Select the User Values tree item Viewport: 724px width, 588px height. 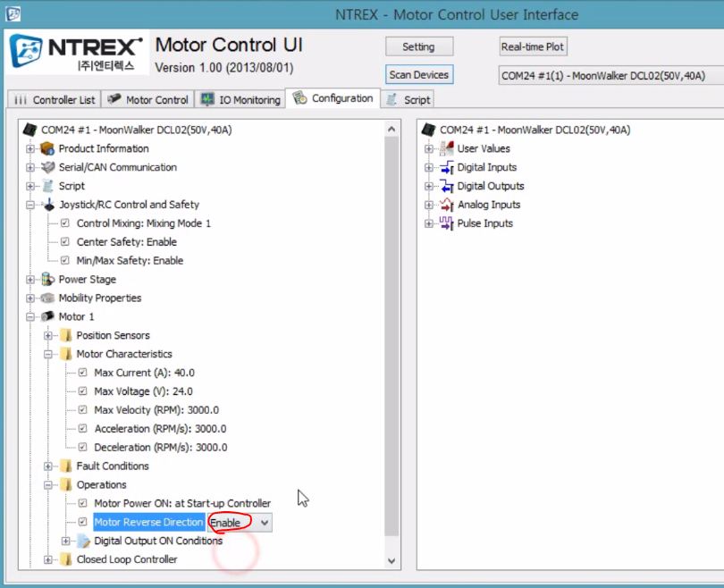(484, 148)
